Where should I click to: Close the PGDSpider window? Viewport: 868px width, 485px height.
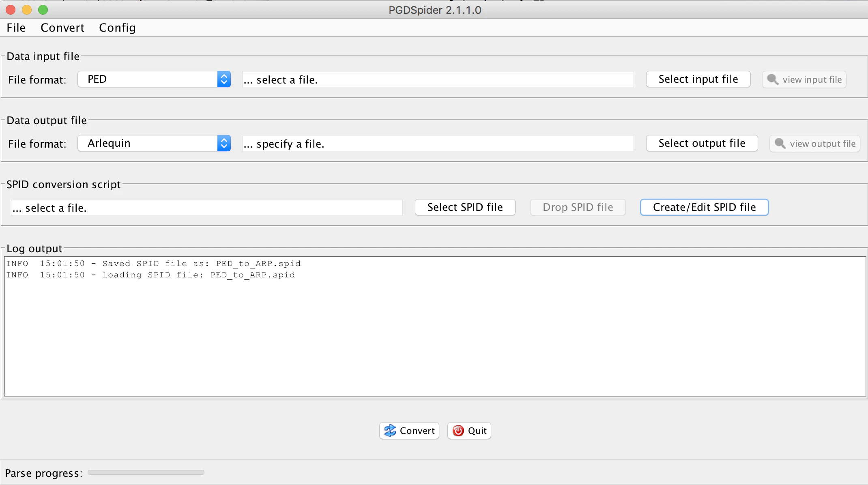(x=11, y=10)
